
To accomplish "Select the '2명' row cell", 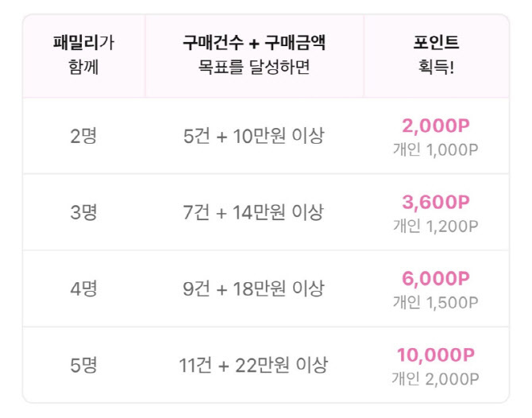I will pos(83,136).
